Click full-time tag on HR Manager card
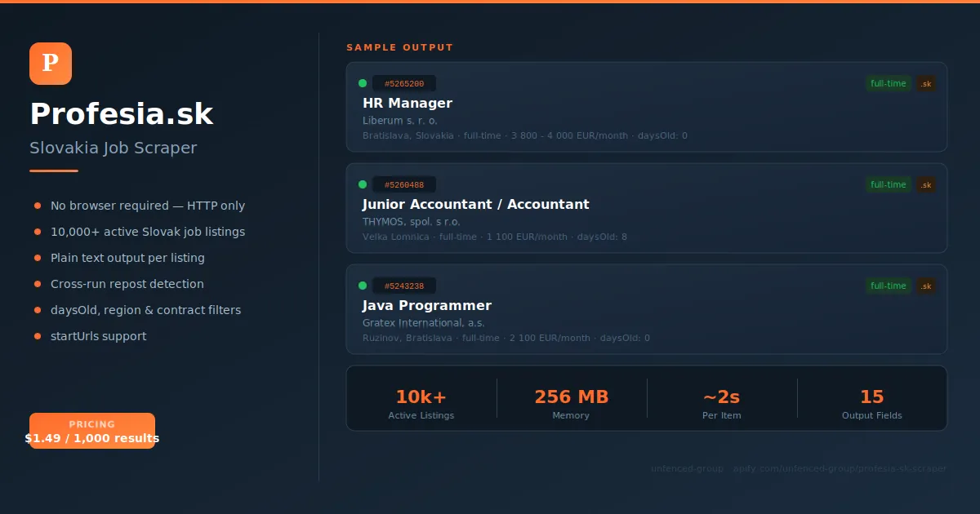The width and height of the screenshot is (980, 514). pyautogui.click(x=889, y=83)
